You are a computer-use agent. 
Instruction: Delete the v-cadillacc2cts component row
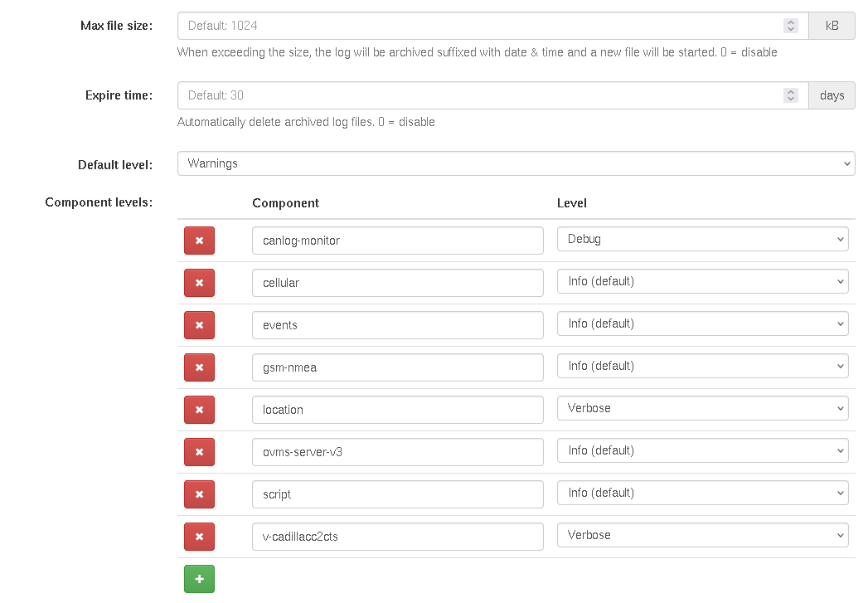199,537
